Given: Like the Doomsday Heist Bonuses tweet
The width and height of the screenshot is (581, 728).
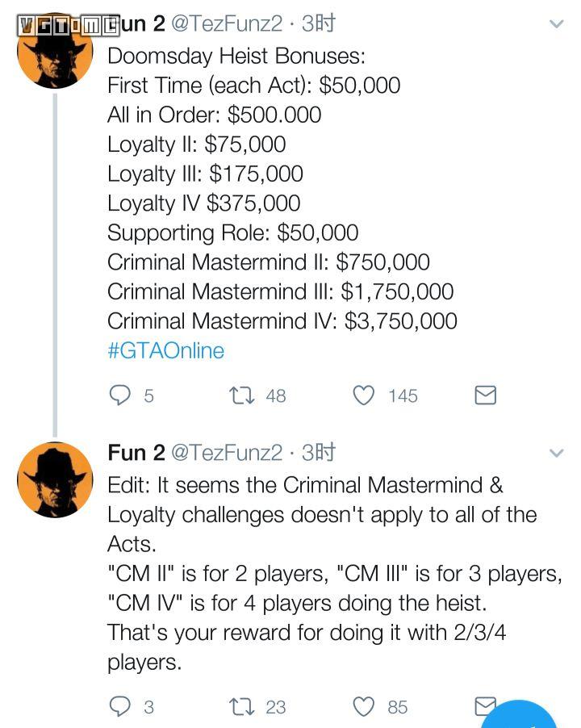Looking at the screenshot, I should (x=366, y=395).
